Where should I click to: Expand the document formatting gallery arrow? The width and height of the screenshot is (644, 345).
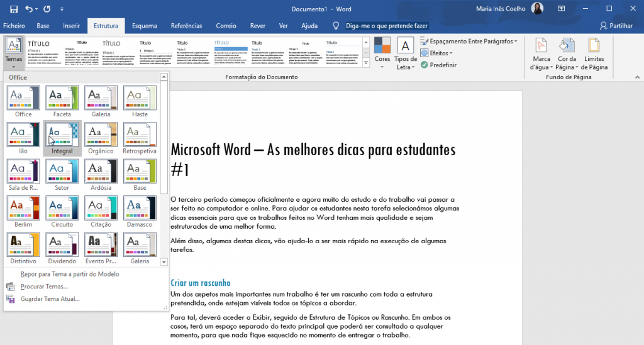[366, 65]
